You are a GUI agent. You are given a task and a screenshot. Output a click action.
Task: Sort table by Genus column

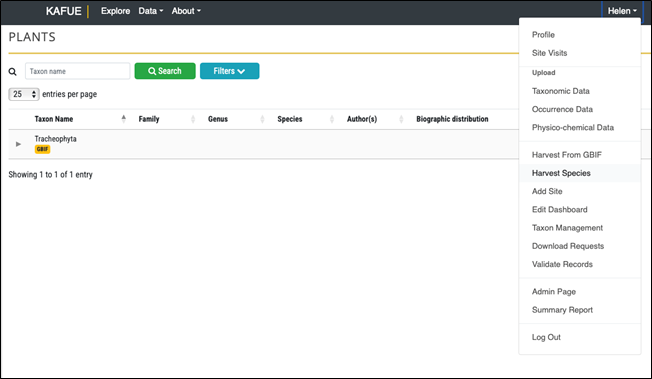(x=236, y=119)
